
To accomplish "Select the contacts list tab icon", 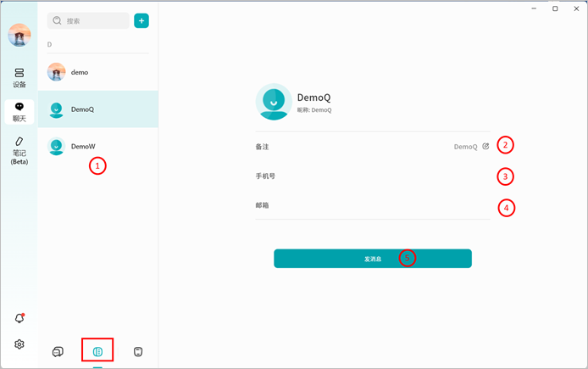I will pyautogui.click(x=97, y=350).
